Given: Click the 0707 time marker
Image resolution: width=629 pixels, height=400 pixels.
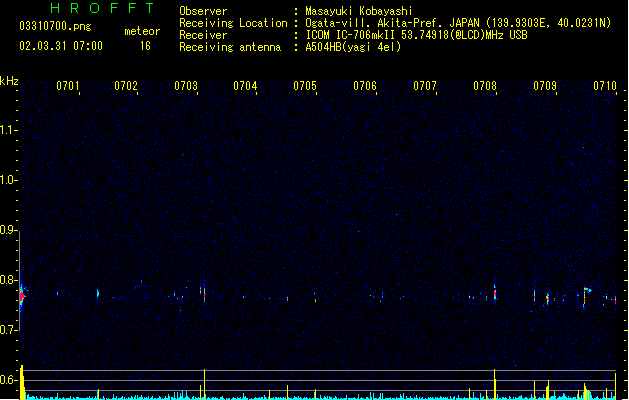Looking at the screenshot, I should tap(425, 86).
